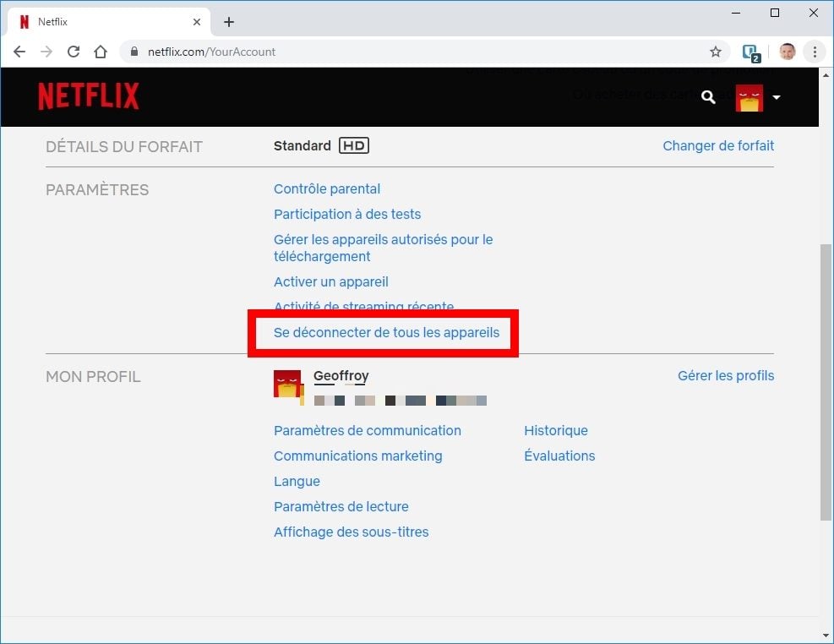Bookmark this page with the star icon
This screenshot has width=834, height=644.
(716, 52)
